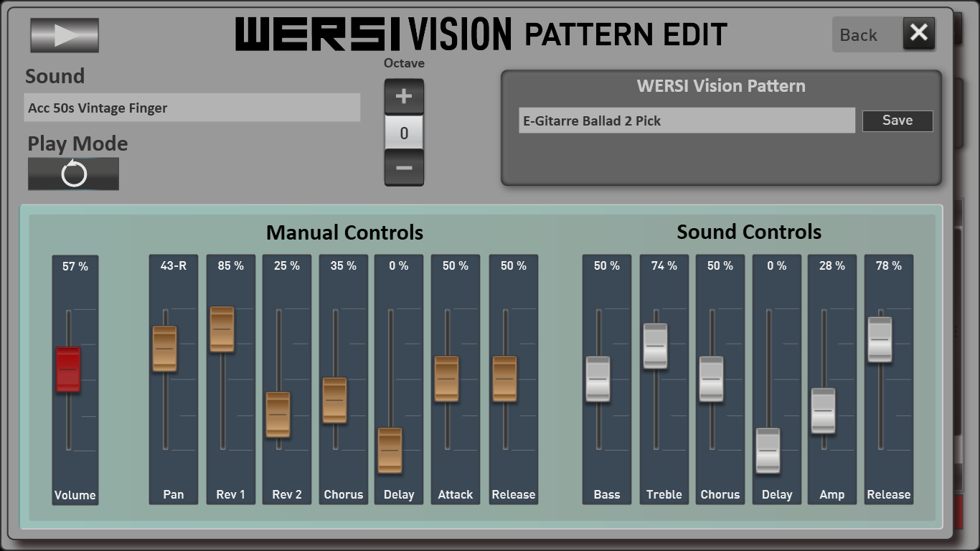Save the WERSI Vision pattern

pyautogui.click(x=897, y=121)
